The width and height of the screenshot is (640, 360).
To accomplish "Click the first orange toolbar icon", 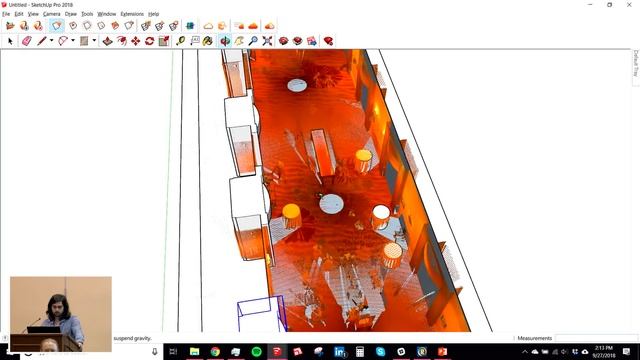I will coord(10,26).
